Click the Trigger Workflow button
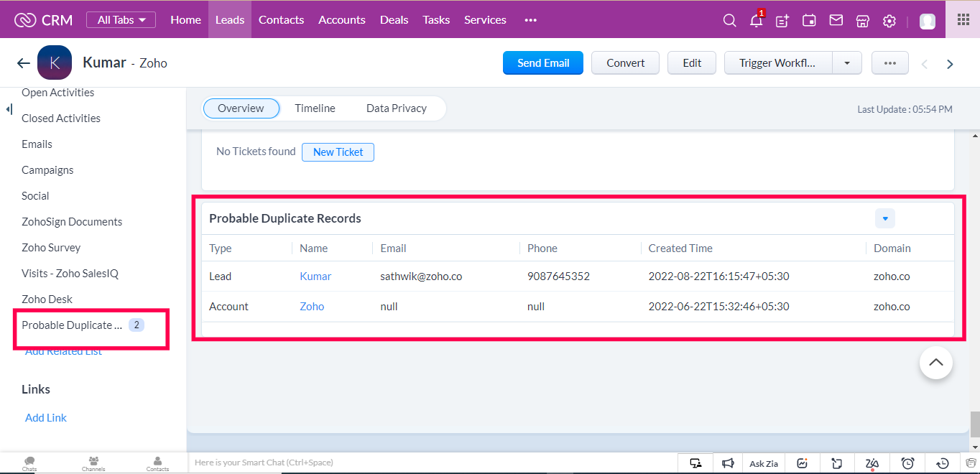Screen dimensions: 980x474 pos(778,63)
